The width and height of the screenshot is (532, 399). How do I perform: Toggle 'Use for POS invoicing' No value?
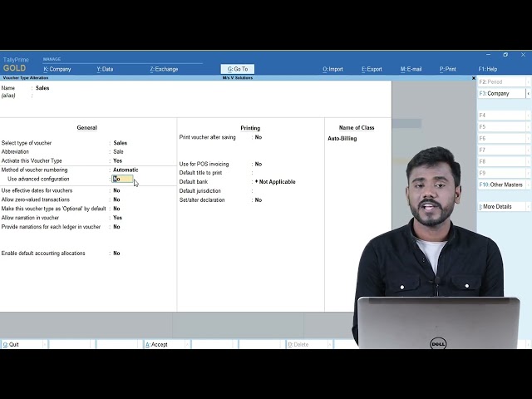click(259, 165)
